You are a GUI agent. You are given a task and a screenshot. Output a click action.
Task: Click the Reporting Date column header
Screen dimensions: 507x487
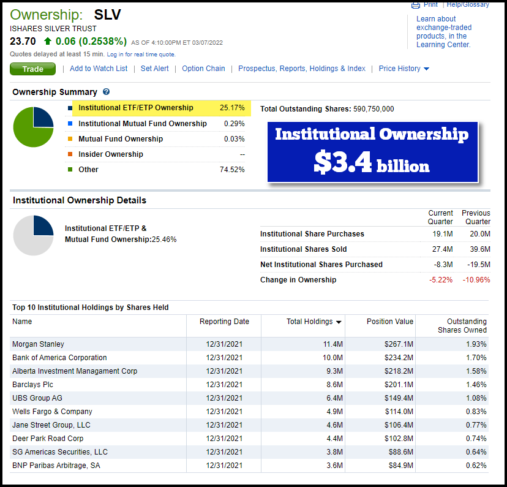click(224, 321)
